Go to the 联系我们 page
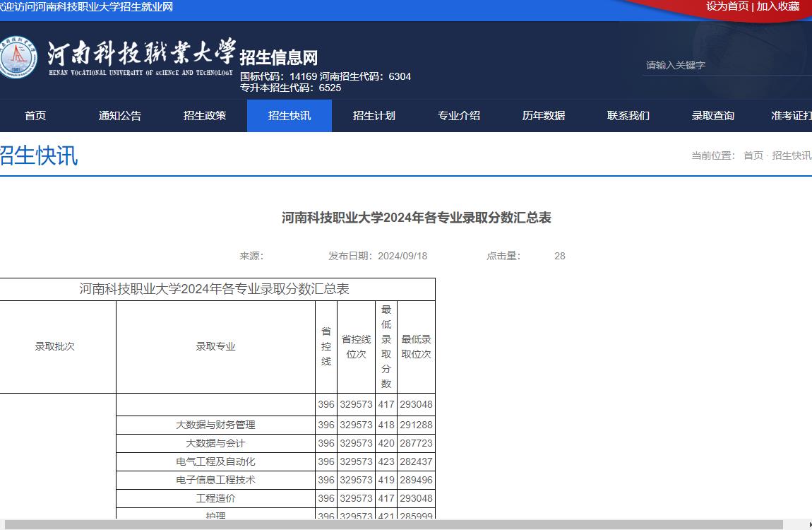The image size is (812, 530). click(628, 116)
